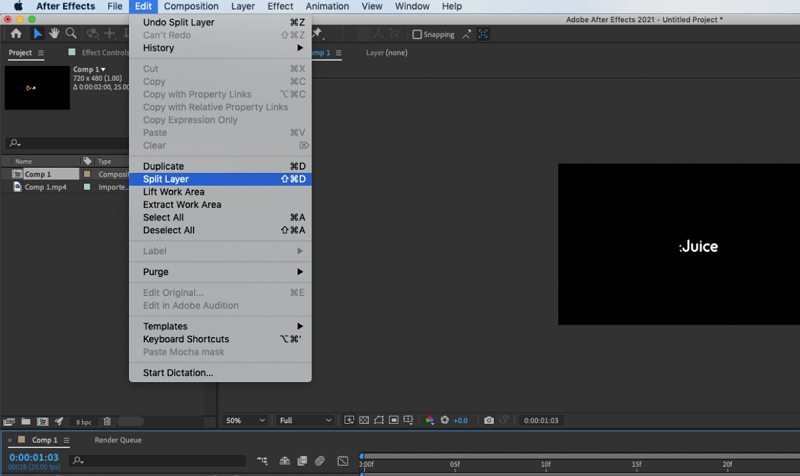The image size is (800, 476).
Task: Click the 8 bpc color depth button
Action: (84, 422)
